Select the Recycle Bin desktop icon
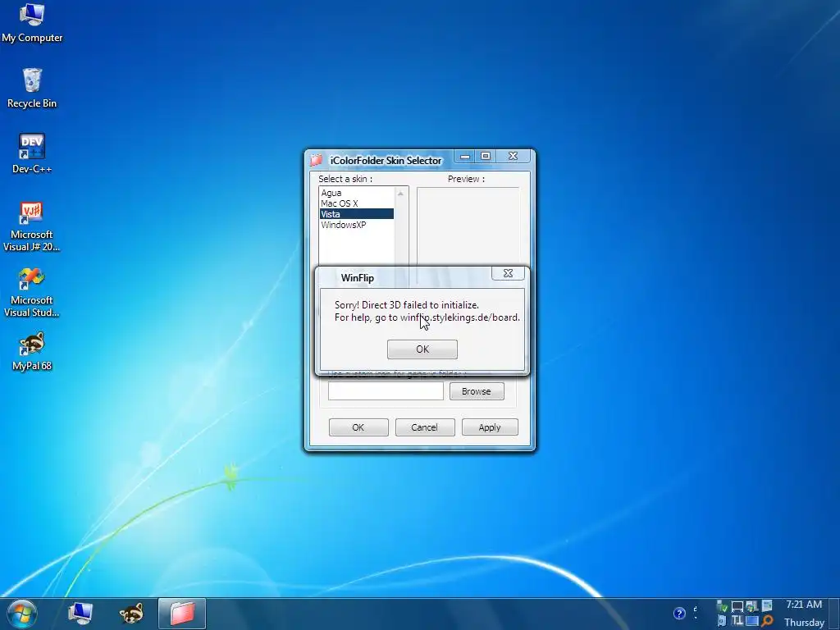Screen dimensions: 840x630 32,89
